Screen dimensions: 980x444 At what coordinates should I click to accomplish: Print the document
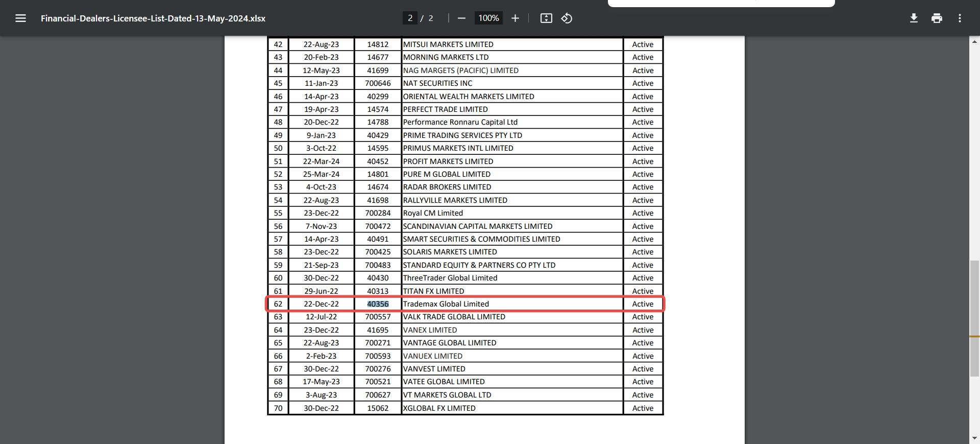tap(937, 18)
